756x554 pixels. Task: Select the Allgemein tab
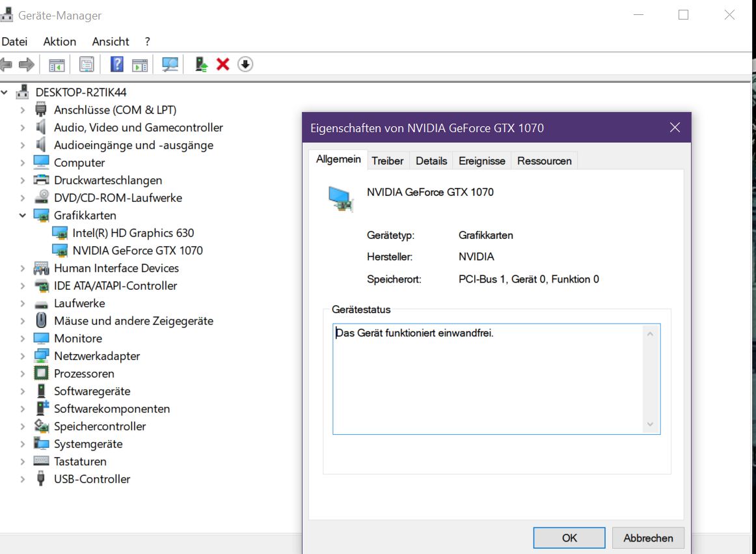click(338, 159)
